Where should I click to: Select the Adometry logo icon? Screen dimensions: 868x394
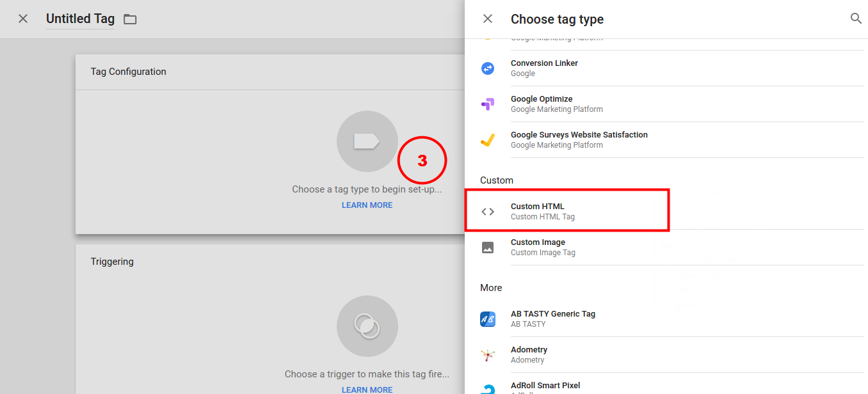[488, 354]
